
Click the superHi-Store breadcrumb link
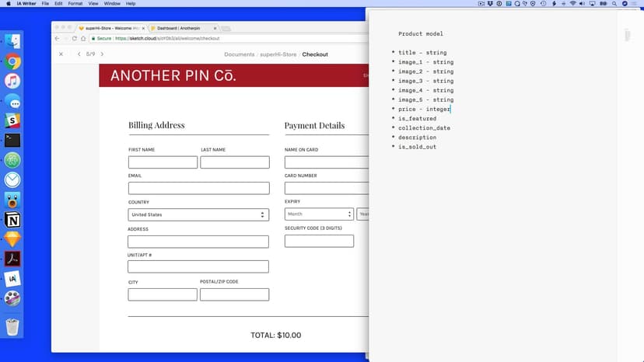pyautogui.click(x=278, y=54)
